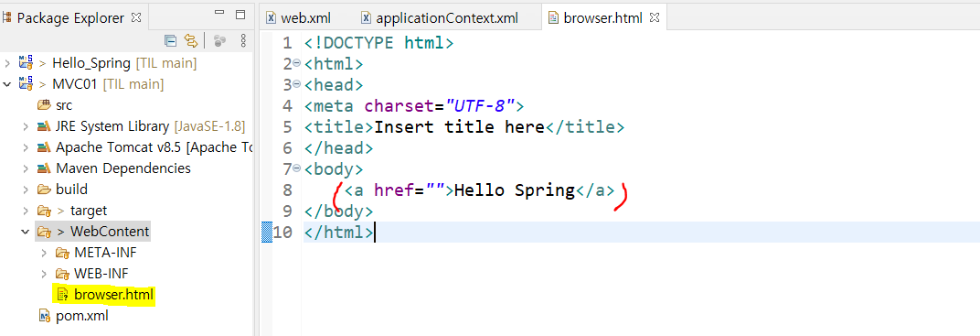Select the WebContent folder label
This screenshot has width=980, height=336.
[110, 232]
